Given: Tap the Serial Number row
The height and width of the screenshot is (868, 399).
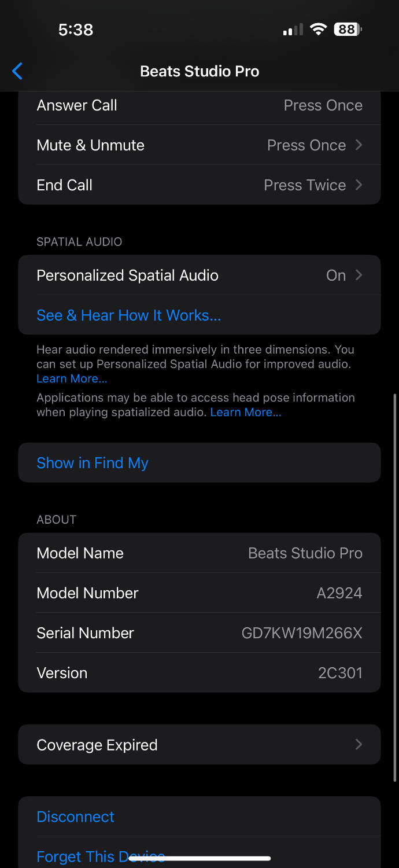Looking at the screenshot, I should point(199,633).
